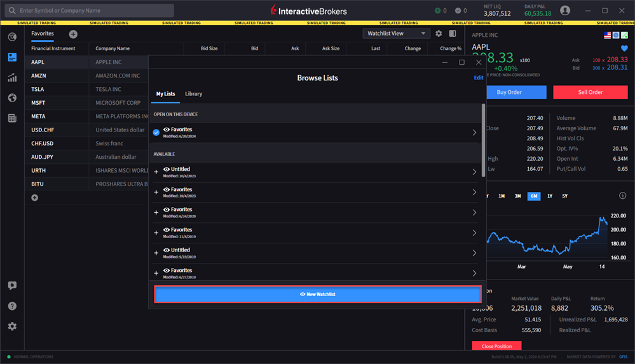Focus the symbol search input field
This screenshot has height=364, width=635.
pyautogui.click(x=90, y=11)
